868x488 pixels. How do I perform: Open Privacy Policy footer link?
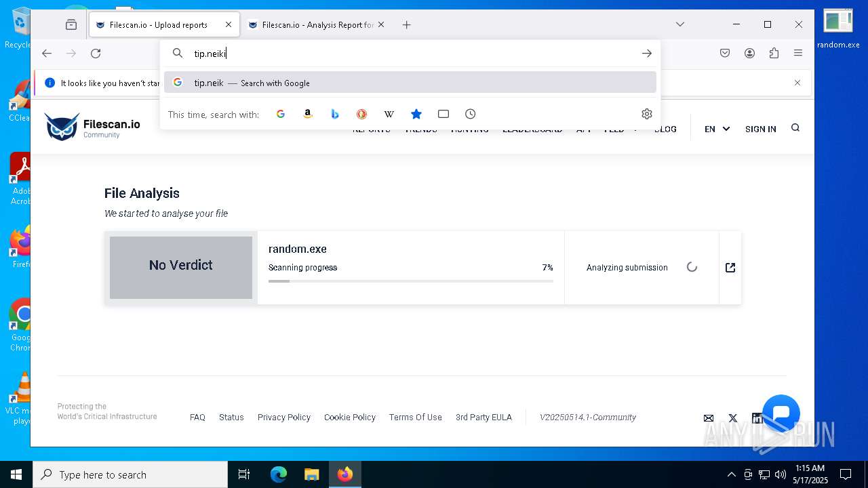[x=284, y=418]
